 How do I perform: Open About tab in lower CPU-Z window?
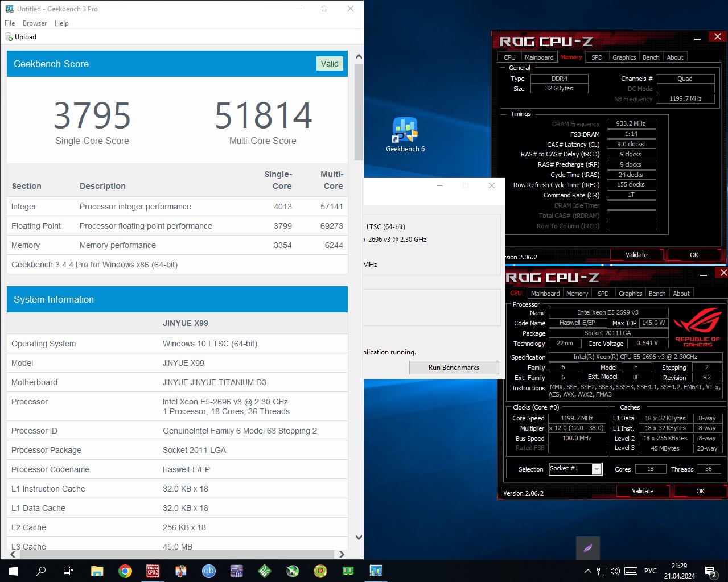(x=681, y=294)
